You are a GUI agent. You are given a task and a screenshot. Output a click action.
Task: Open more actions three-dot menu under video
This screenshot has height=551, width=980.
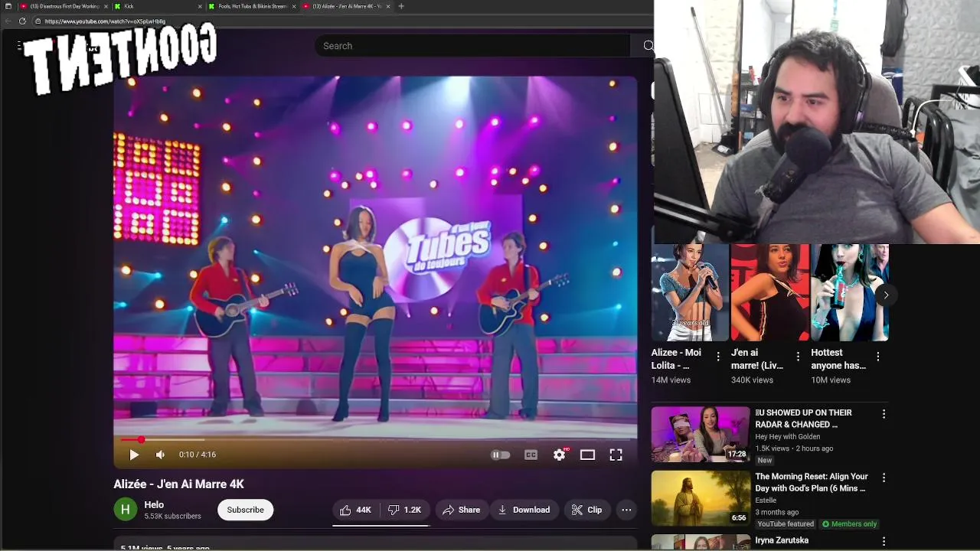(626, 510)
